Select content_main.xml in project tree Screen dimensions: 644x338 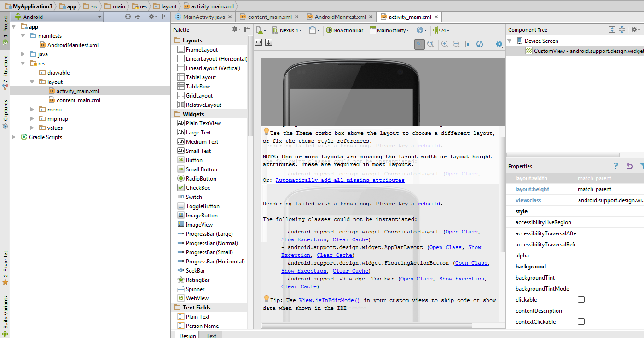coord(78,100)
